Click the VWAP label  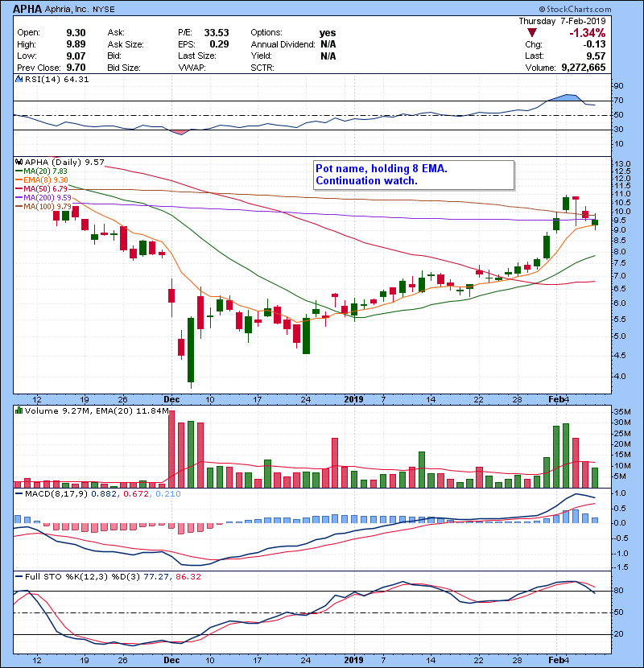192,68
